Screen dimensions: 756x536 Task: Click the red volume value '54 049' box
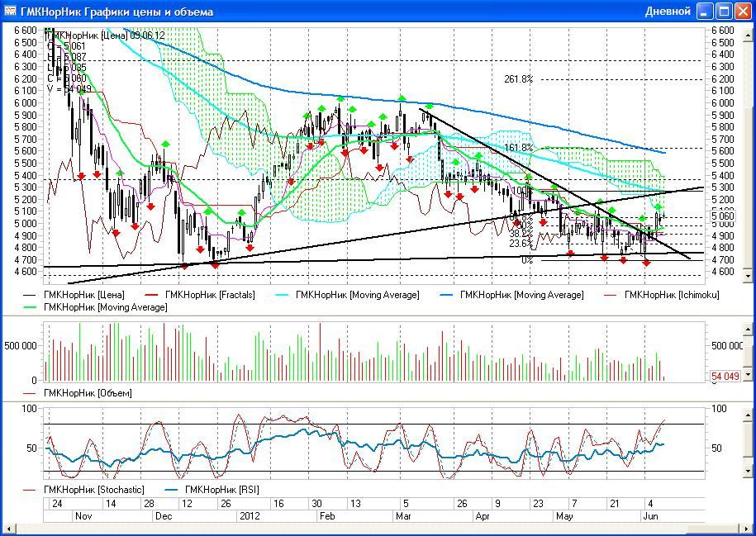725,376
